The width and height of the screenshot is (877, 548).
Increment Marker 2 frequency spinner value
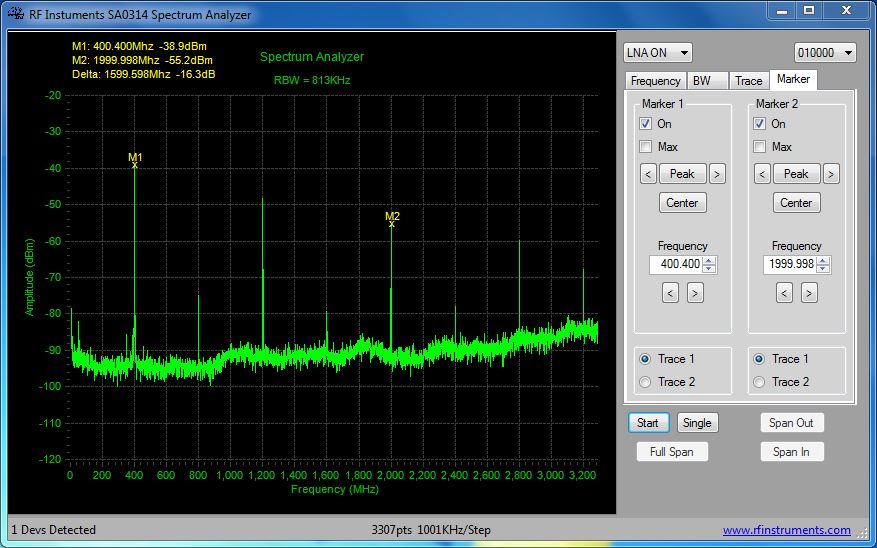pyautogui.click(x=824, y=261)
